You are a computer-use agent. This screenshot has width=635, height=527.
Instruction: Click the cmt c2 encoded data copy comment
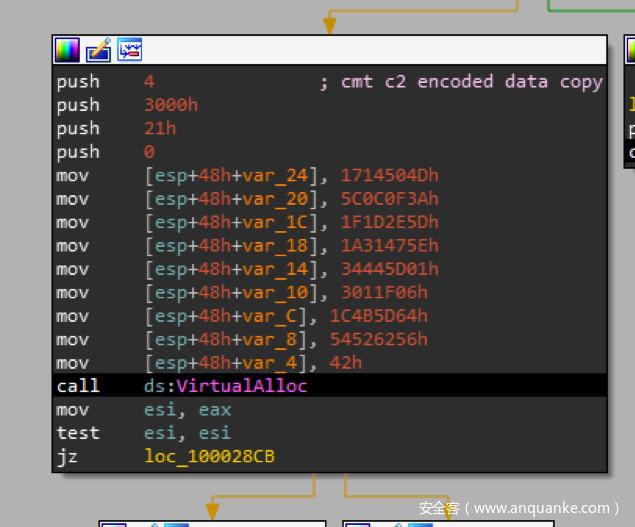click(x=470, y=82)
